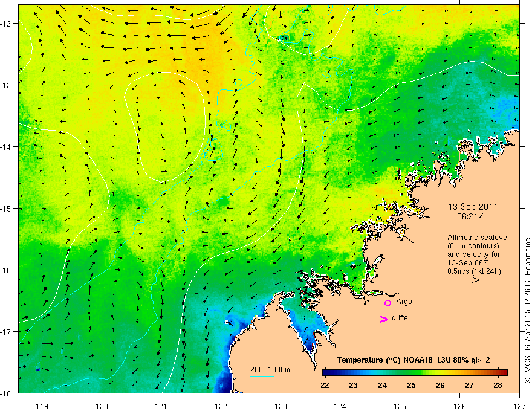
Task: Click the longitude axis label 123
Action: 281,406
